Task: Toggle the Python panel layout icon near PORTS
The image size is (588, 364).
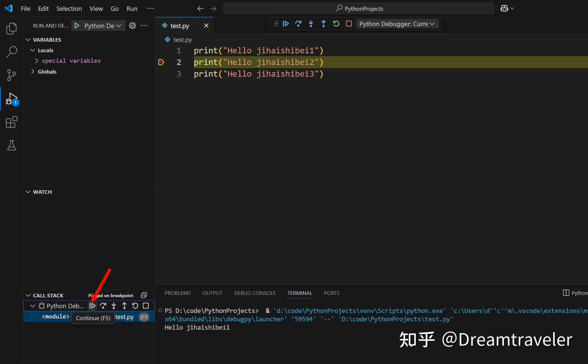Action: [x=566, y=293]
